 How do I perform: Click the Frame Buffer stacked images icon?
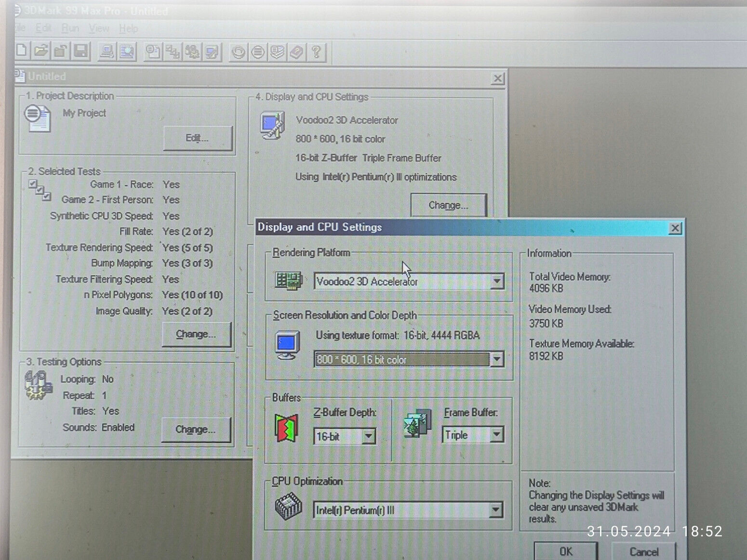click(417, 423)
